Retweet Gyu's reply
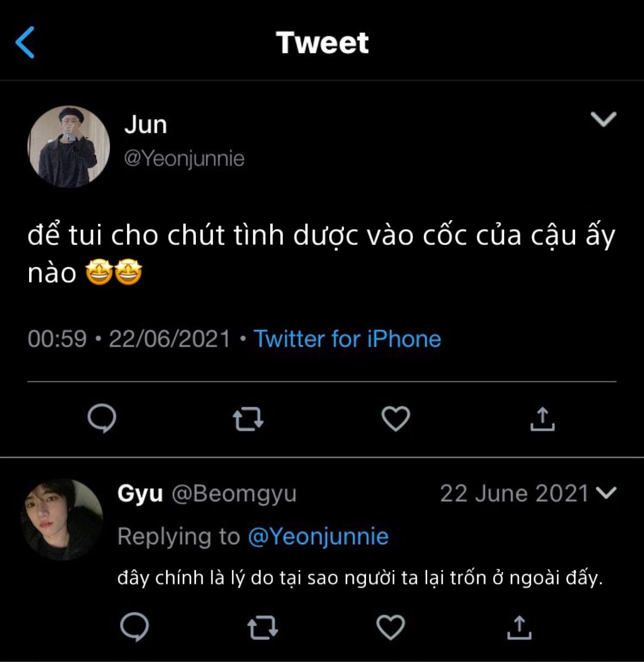This screenshot has height=662, width=644. click(x=263, y=627)
